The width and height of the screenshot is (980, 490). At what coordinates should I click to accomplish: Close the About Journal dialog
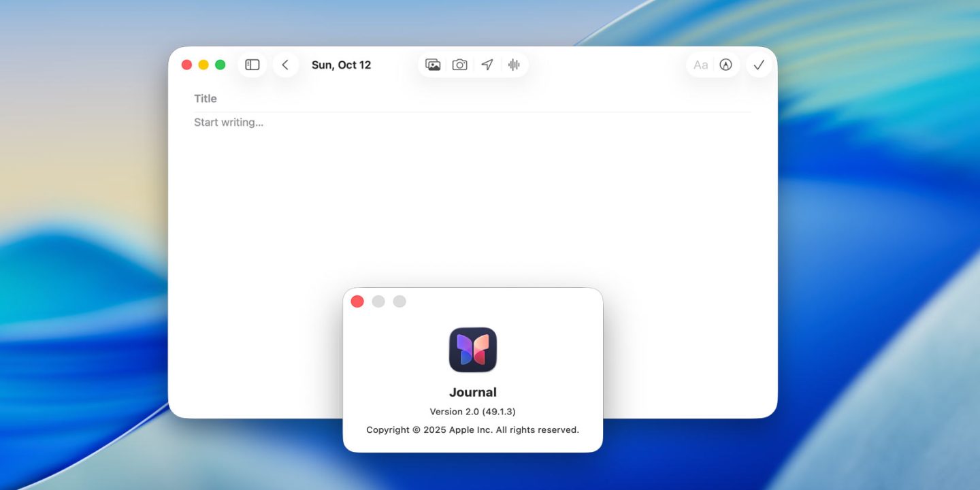tap(357, 301)
